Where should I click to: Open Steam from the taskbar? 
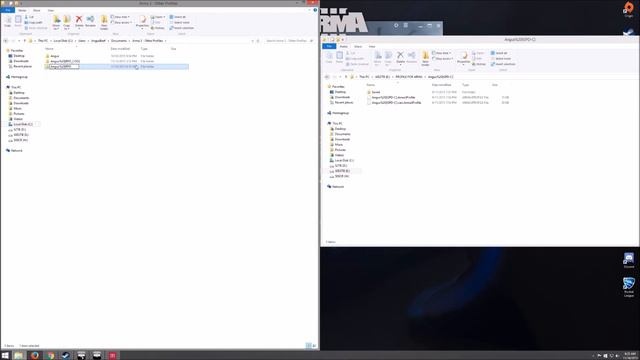pyautogui.click(x=66, y=356)
